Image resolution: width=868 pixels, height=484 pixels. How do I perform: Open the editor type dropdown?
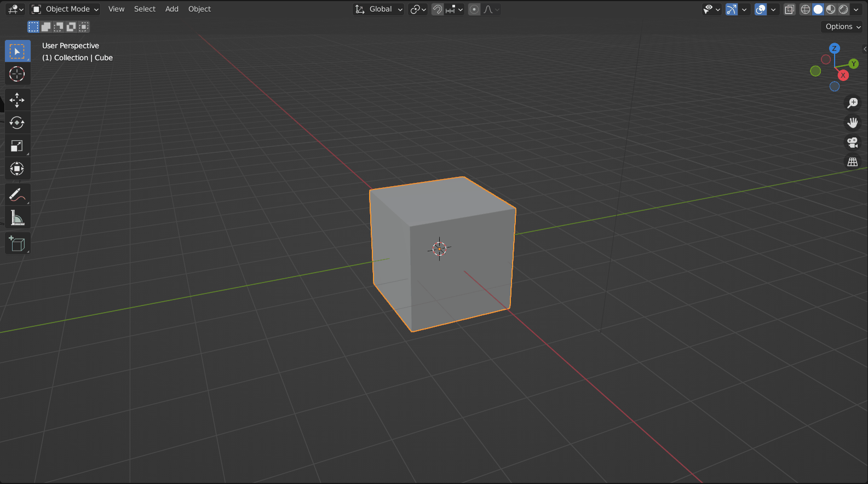point(15,9)
